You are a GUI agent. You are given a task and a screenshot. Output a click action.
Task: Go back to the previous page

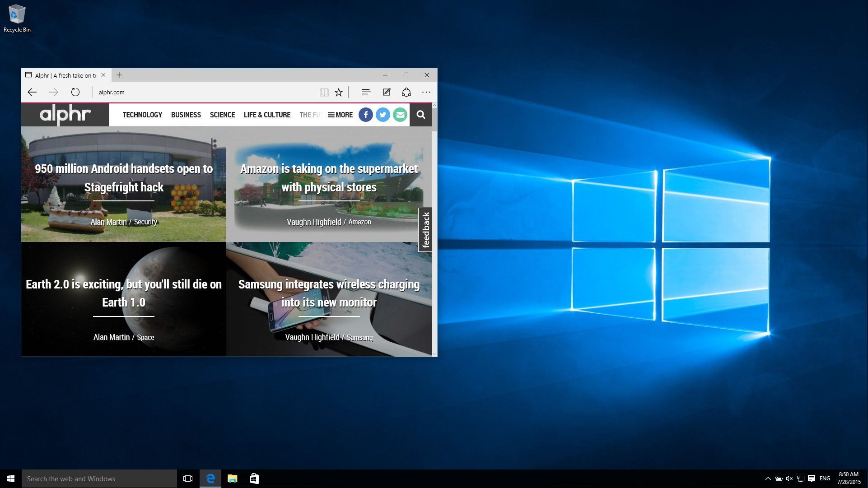pos(32,92)
